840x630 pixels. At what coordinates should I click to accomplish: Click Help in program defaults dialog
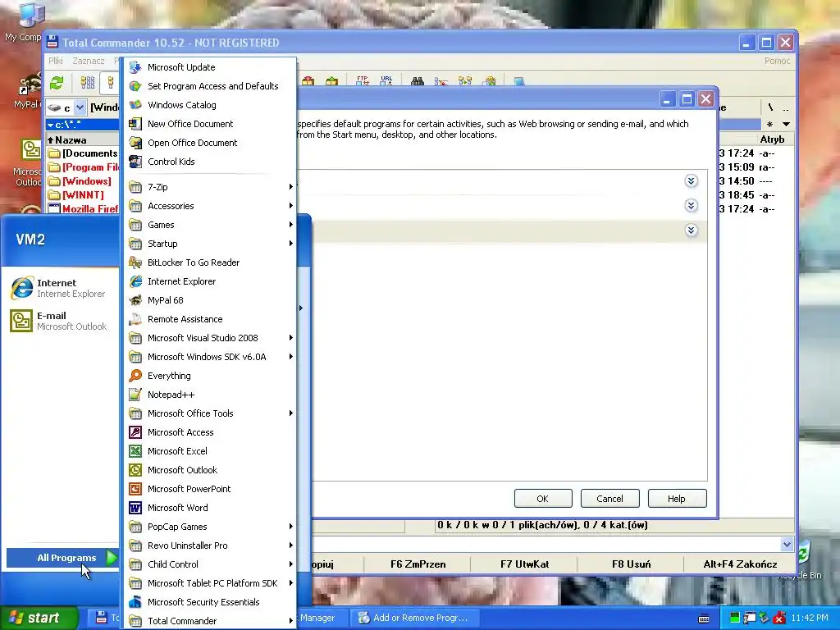[677, 499]
